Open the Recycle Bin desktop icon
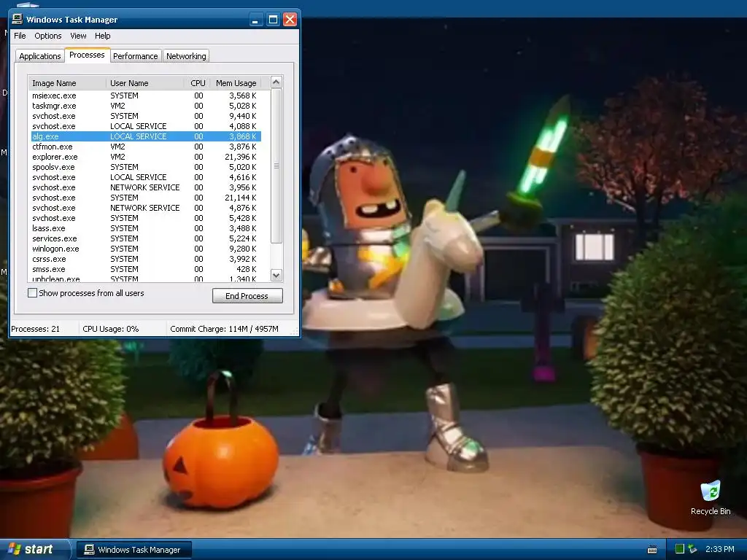The image size is (747, 560). (711, 497)
